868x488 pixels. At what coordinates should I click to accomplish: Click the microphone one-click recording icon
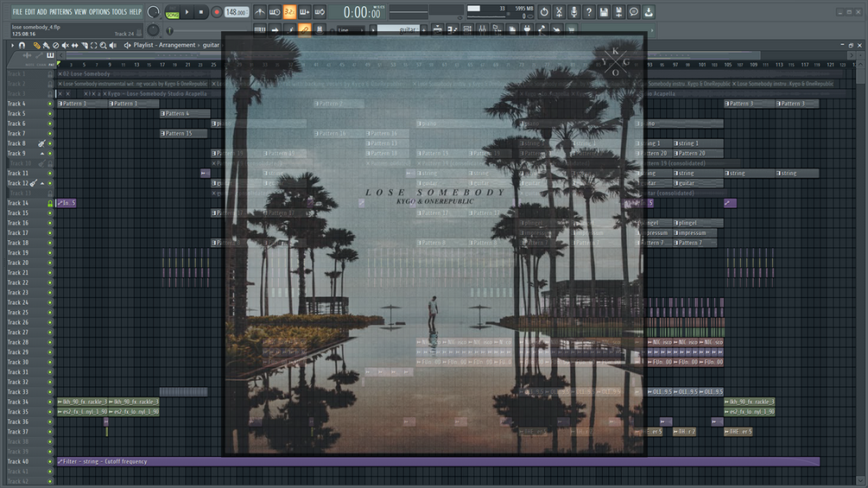click(574, 11)
